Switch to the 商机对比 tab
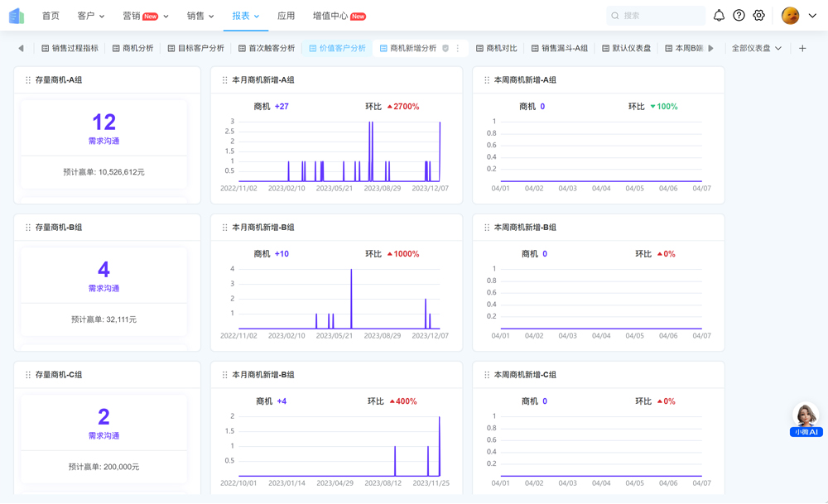The image size is (828, 504). coord(497,49)
